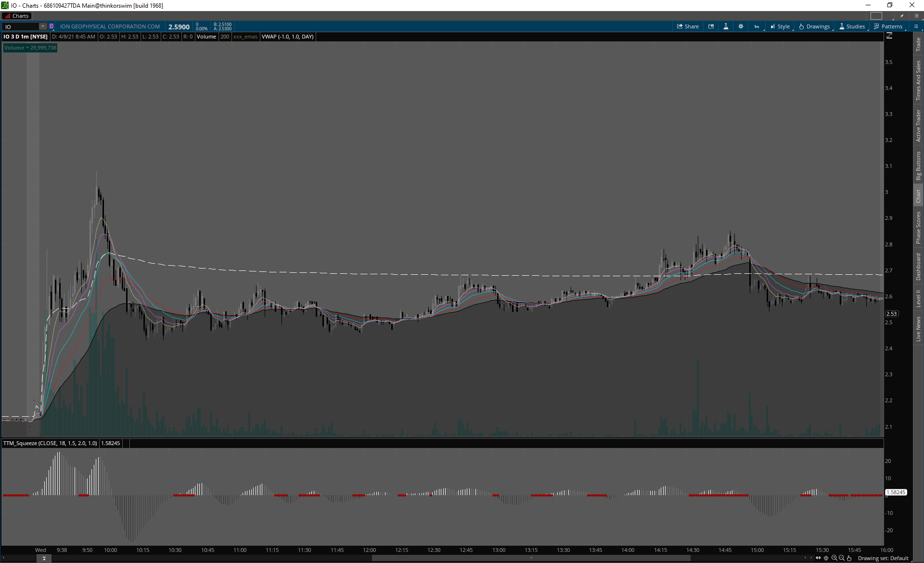Open the Studies menu
This screenshot has width=924, height=563.
point(852,26)
